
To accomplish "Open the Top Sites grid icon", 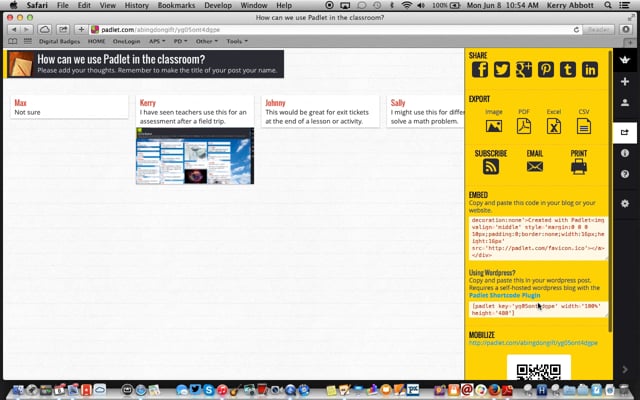I will pyautogui.click(x=27, y=41).
